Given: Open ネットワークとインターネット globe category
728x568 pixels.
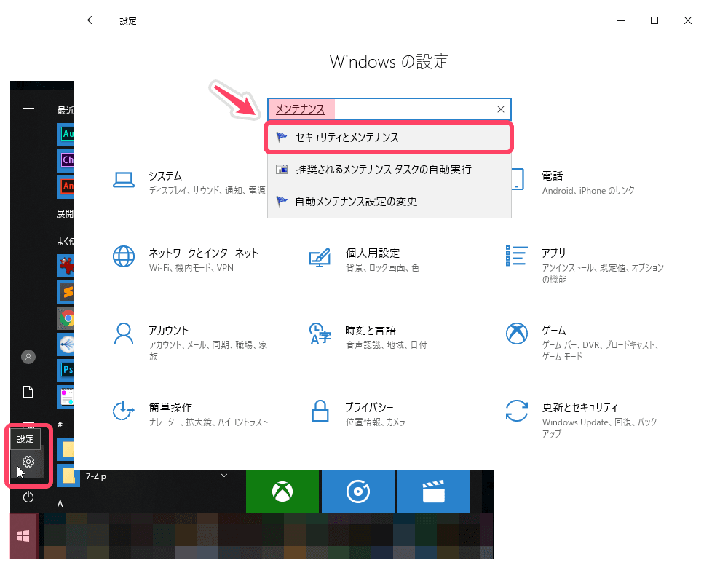Looking at the screenshot, I should (186, 260).
